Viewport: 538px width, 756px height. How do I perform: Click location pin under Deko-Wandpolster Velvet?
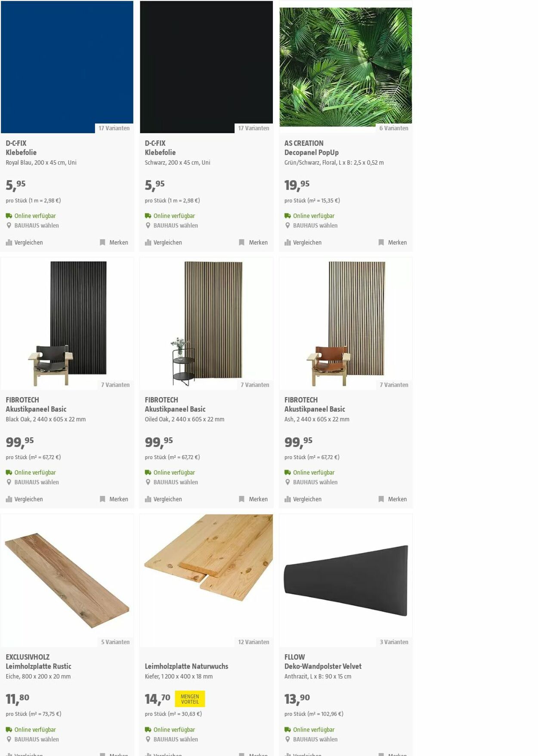tap(288, 739)
